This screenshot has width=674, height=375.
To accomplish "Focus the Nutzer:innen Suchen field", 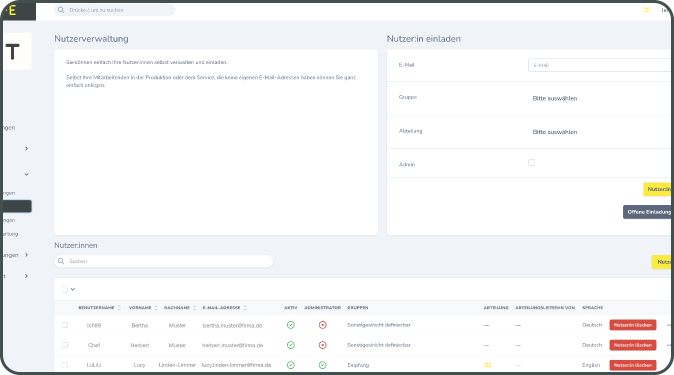I will [163, 261].
